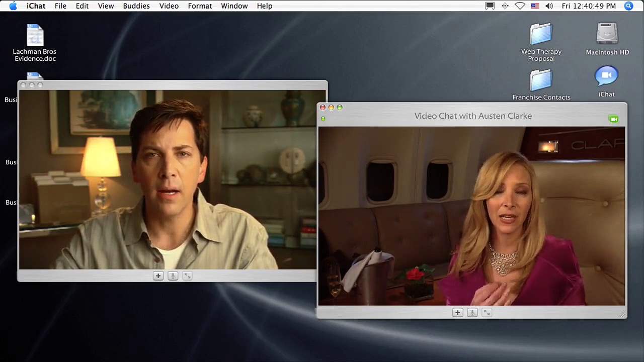Toggle green camera icon in chat titlebar
Viewport: 644px width, 362px height.
tap(613, 119)
